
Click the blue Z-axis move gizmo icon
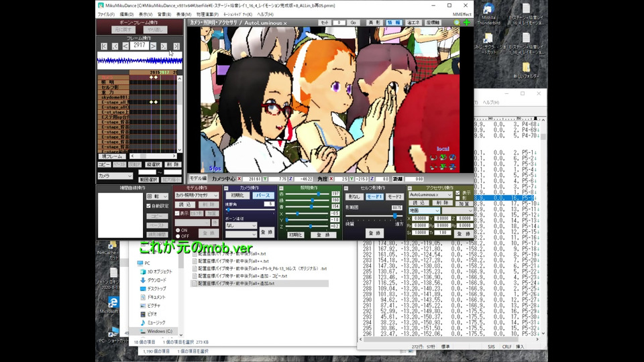[x=452, y=167]
